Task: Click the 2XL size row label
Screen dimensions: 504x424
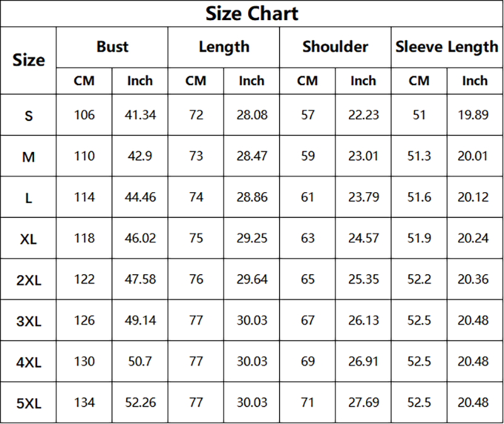Action: 28,280
